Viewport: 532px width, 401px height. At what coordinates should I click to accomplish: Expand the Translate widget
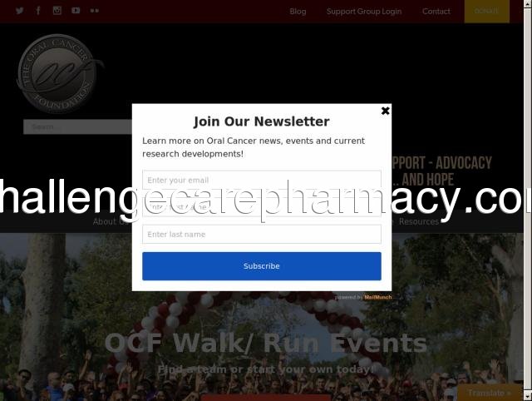[x=490, y=393]
